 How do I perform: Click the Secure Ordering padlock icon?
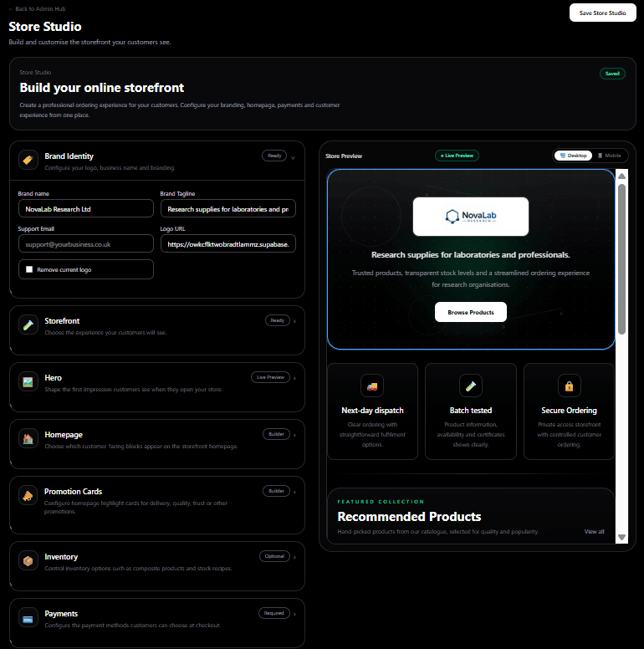(x=569, y=386)
